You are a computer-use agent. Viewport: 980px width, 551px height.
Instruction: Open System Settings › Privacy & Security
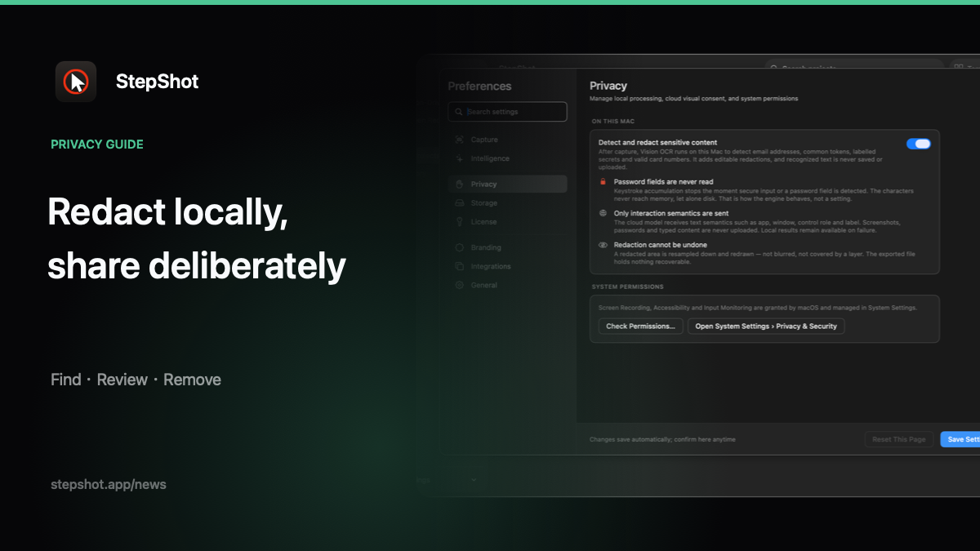(x=766, y=326)
